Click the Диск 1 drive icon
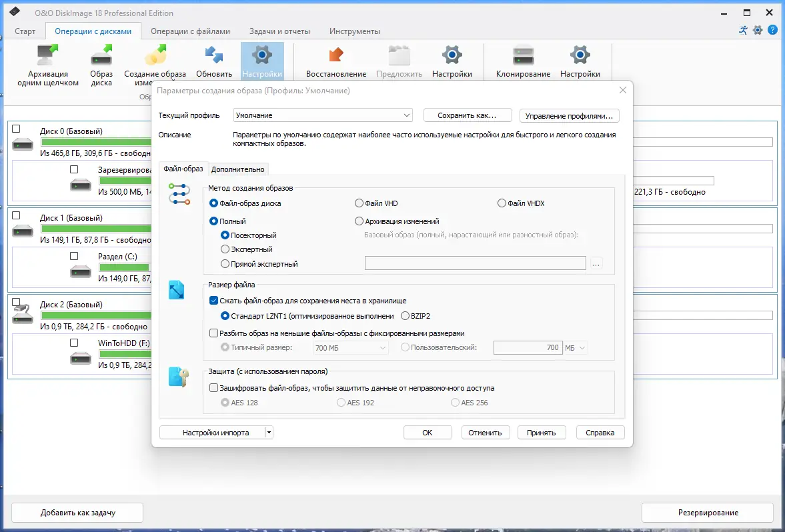The width and height of the screenshot is (785, 532). (23, 231)
